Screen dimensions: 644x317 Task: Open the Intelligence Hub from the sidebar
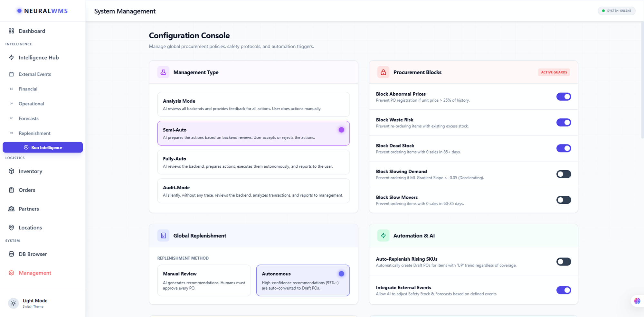tap(39, 57)
